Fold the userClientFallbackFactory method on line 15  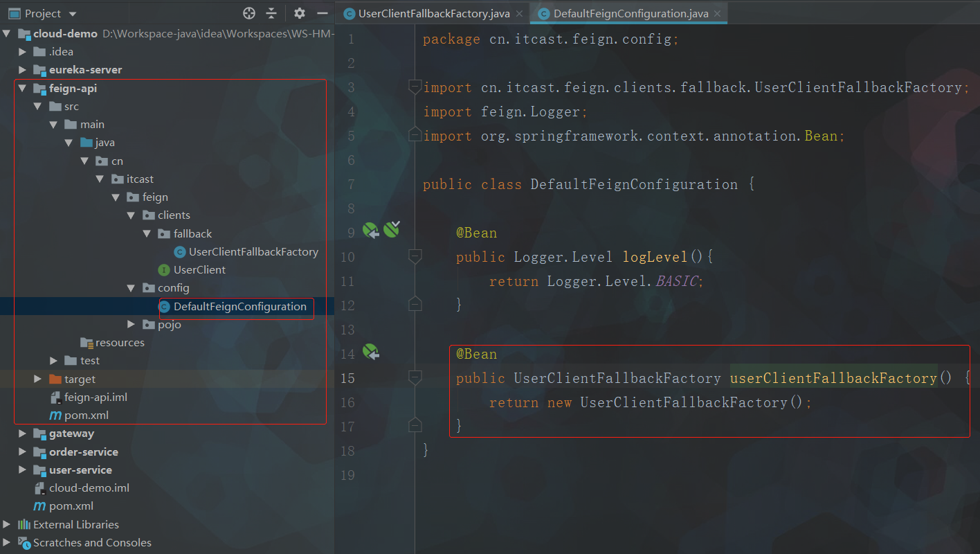415,377
